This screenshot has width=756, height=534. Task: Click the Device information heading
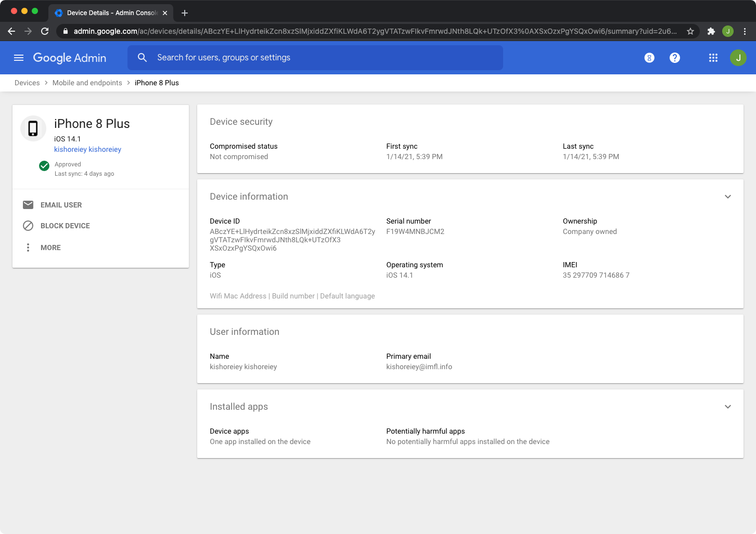click(249, 197)
